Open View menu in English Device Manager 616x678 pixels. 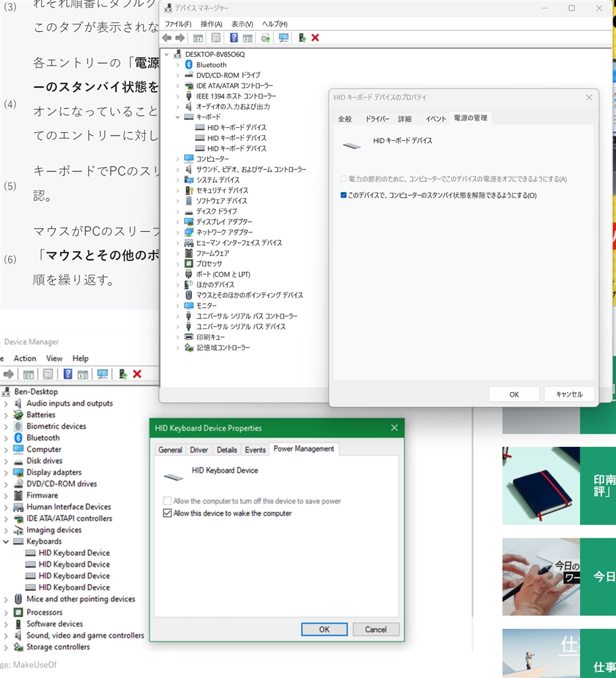[54, 358]
